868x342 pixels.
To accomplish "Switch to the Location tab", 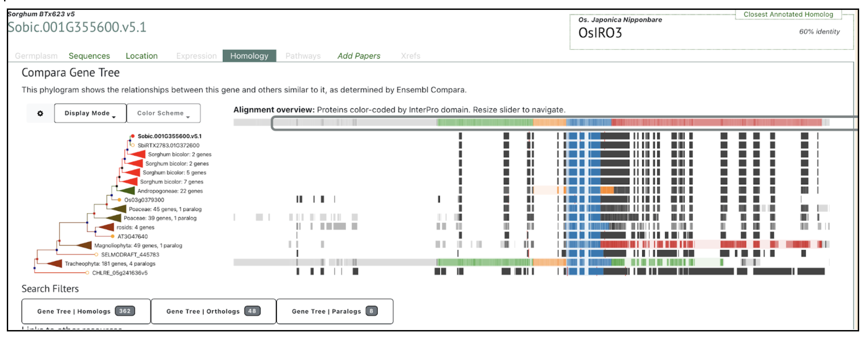I will 142,56.
